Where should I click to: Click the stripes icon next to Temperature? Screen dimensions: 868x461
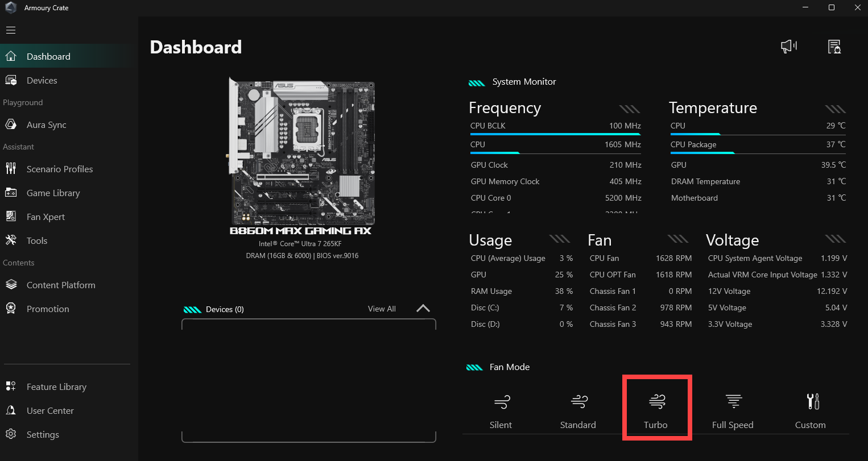click(x=836, y=109)
